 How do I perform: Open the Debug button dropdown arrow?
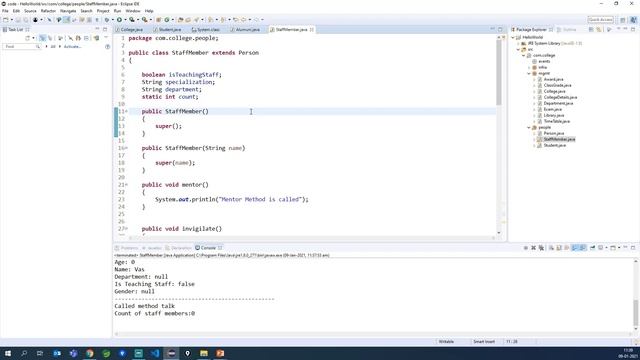[113, 20]
